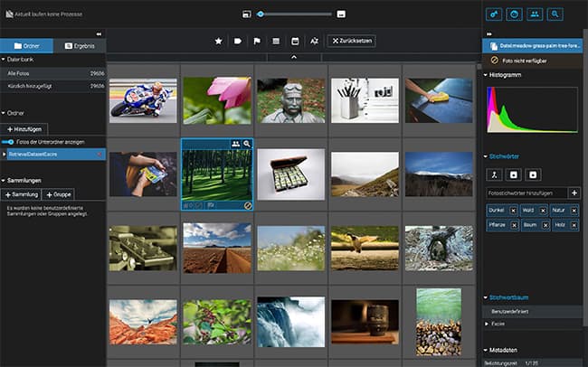Filter photos by star rating
588x367 pixels.
[x=218, y=42]
